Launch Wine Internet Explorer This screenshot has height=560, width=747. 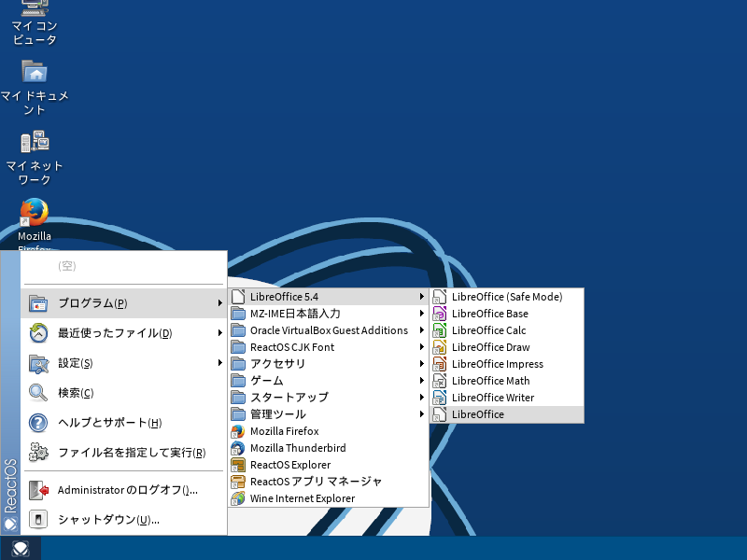pos(302,498)
